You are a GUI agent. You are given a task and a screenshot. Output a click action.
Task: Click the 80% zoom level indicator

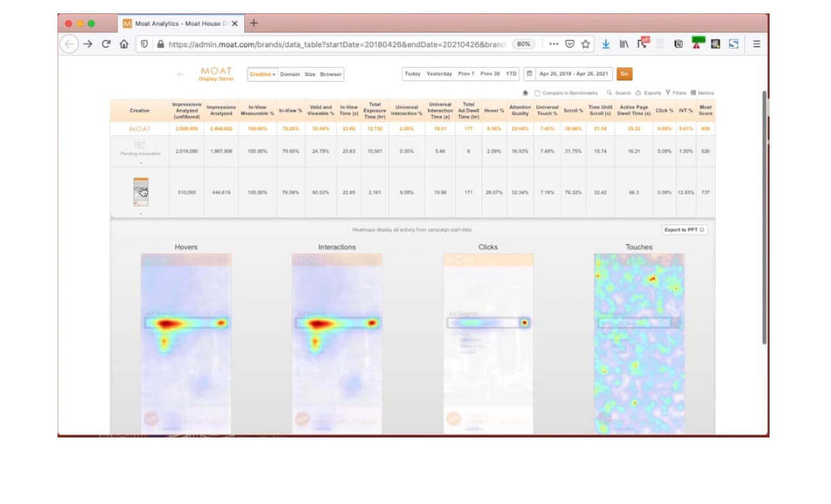coord(524,44)
